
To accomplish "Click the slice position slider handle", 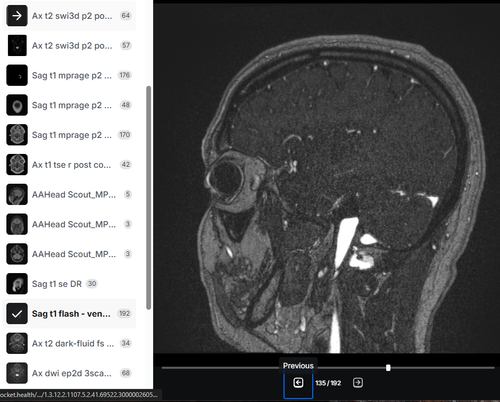I will point(388,368).
